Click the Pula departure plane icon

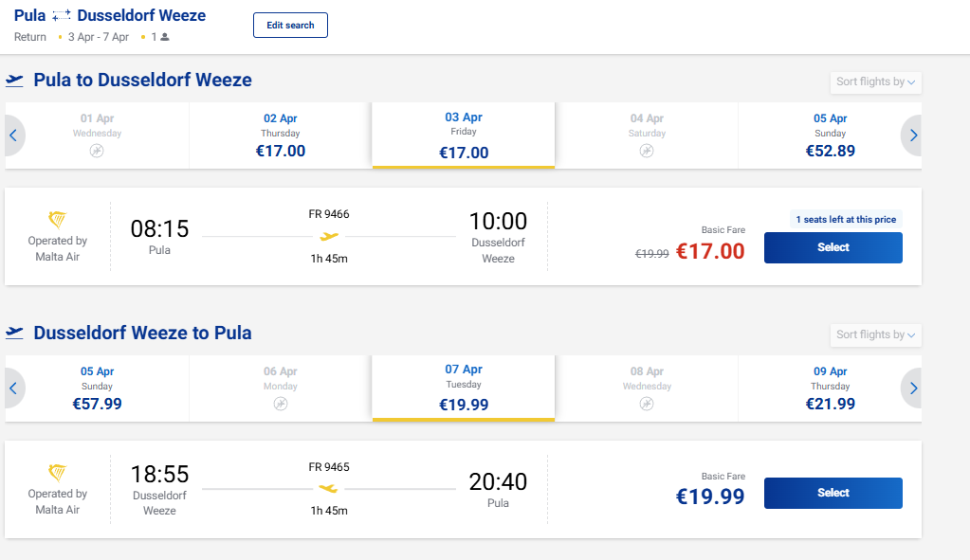(x=14, y=81)
